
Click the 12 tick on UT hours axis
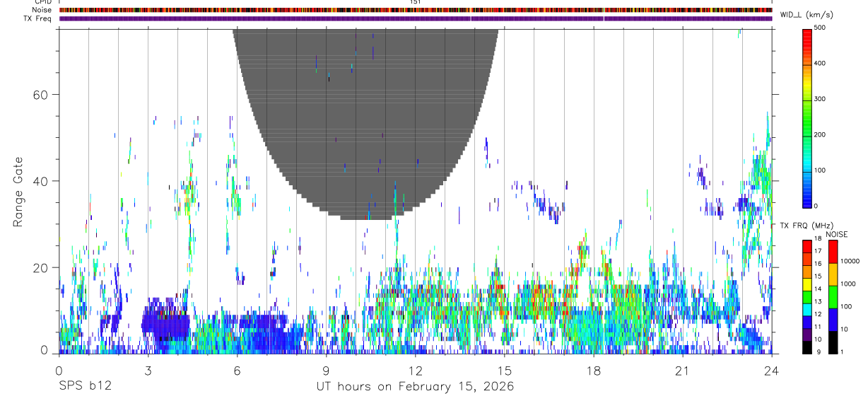point(415,371)
